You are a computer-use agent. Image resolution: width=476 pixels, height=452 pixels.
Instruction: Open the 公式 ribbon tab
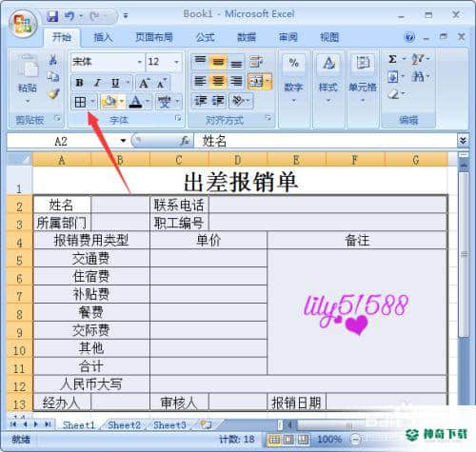click(x=205, y=37)
